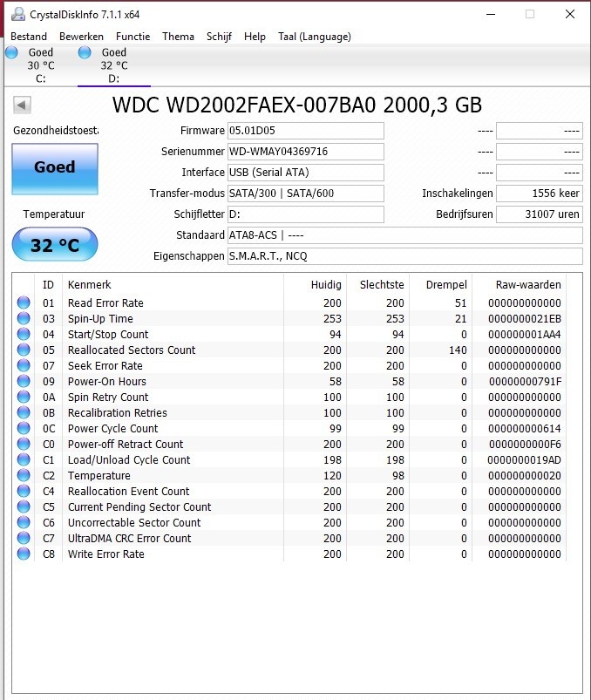
Task: Click raw value 0000000021EB
Action: tap(525, 319)
